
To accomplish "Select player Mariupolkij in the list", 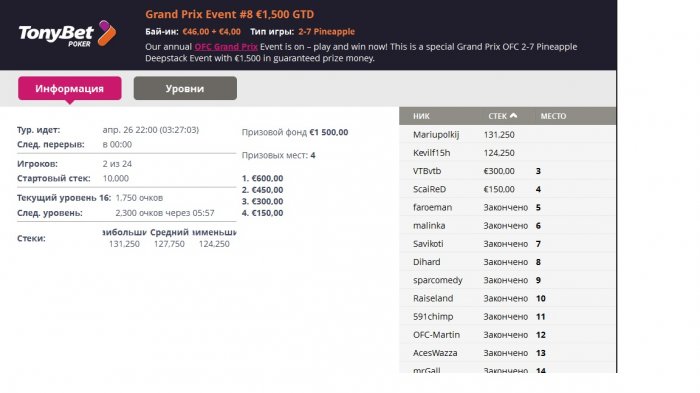I will (508, 134).
